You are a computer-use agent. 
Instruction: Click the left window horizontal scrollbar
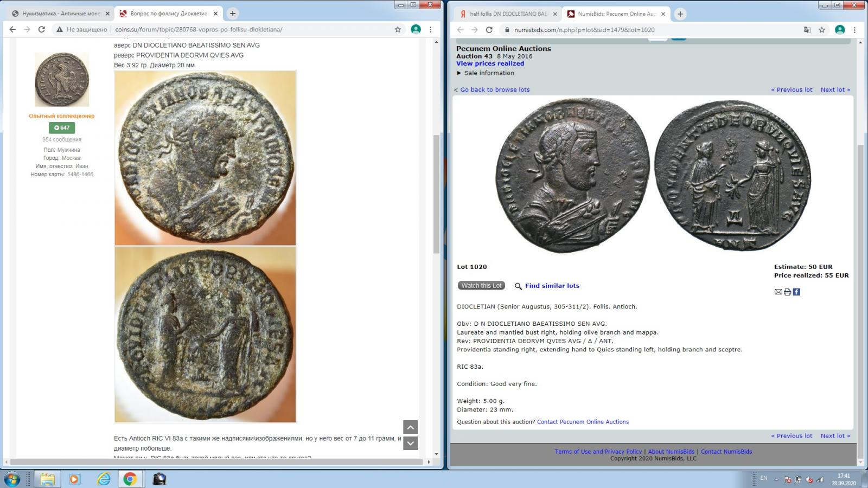pyautogui.click(x=217, y=462)
